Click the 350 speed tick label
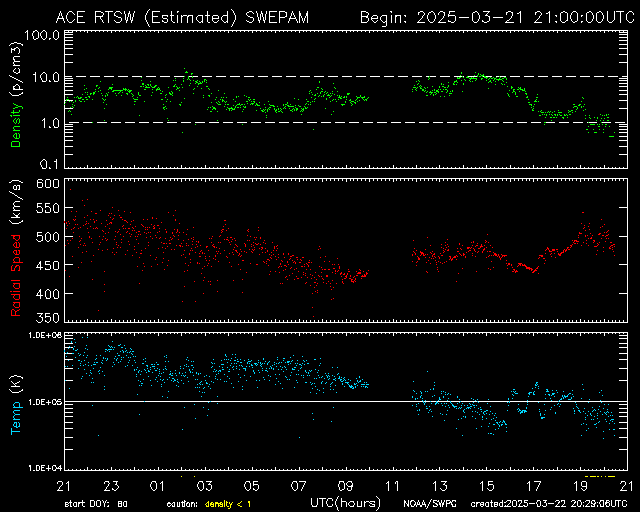This screenshot has width=640, height=512. pyautogui.click(x=48, y=318)
